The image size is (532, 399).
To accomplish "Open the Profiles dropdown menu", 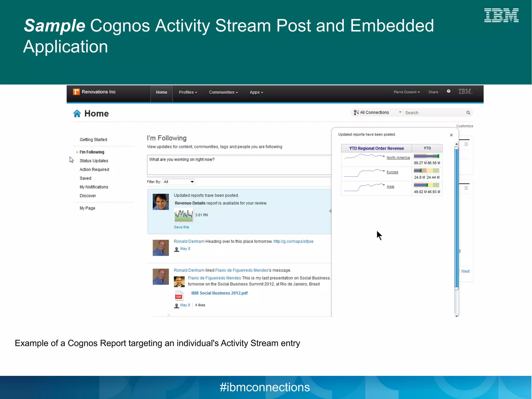I will 188,92.
